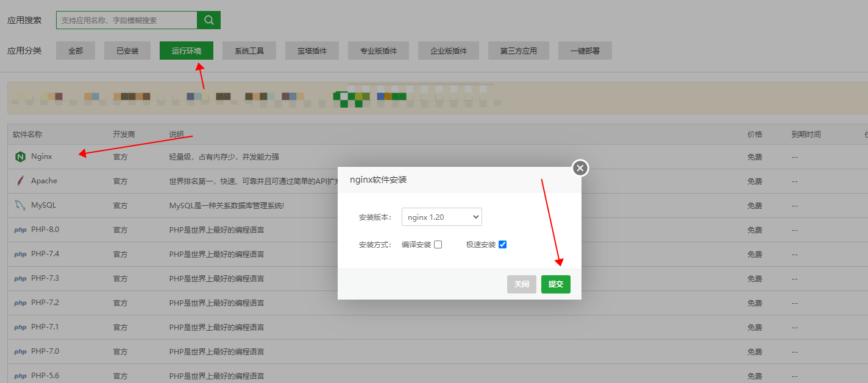Click the 提交 button in the dialog

click(556, 284)
